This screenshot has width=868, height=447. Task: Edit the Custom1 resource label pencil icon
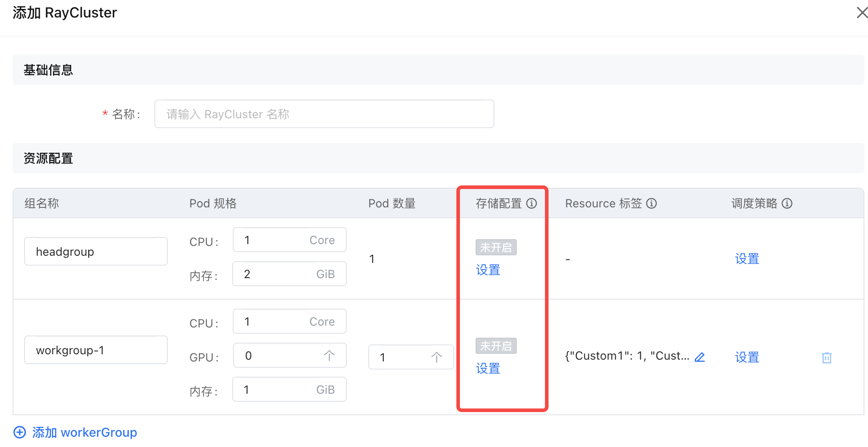[x=700, y=357]
